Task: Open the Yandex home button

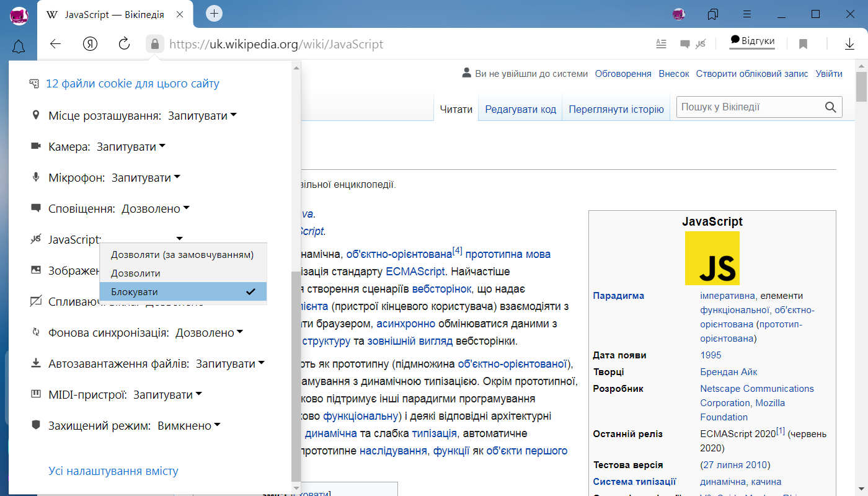Action: 91,44
